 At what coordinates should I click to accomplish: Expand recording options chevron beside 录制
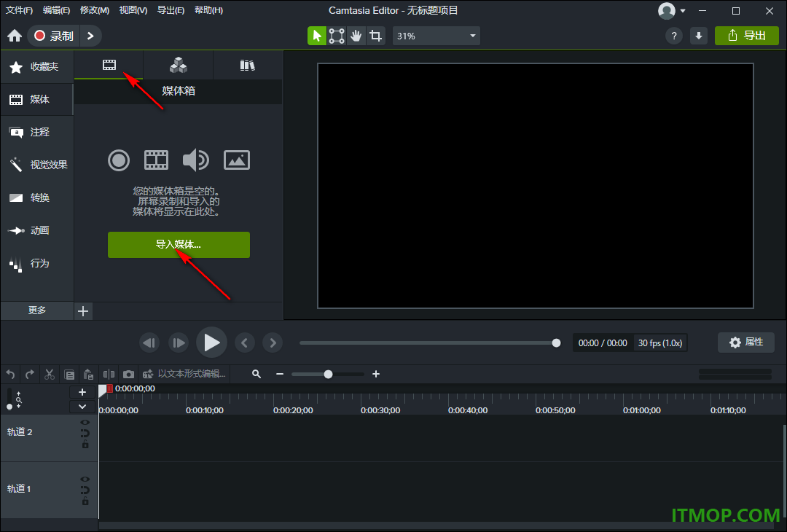coord(90,36)
